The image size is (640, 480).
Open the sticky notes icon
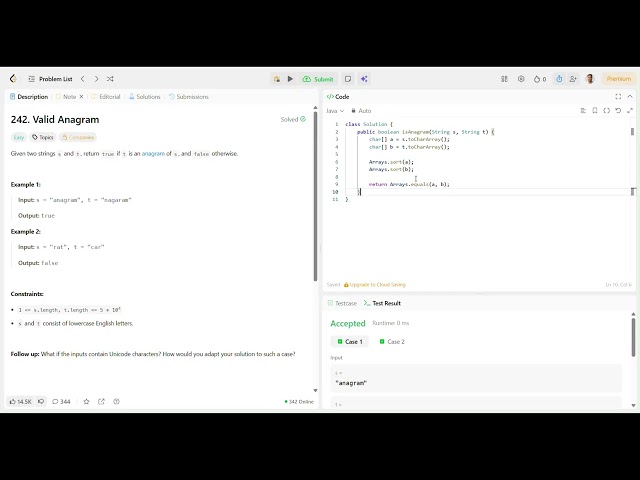(x=348, y=79)
